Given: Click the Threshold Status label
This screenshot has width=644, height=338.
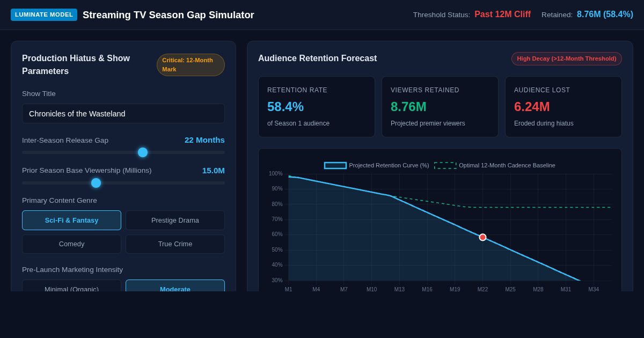Looking at the screenshot, I should click(442, 15).
